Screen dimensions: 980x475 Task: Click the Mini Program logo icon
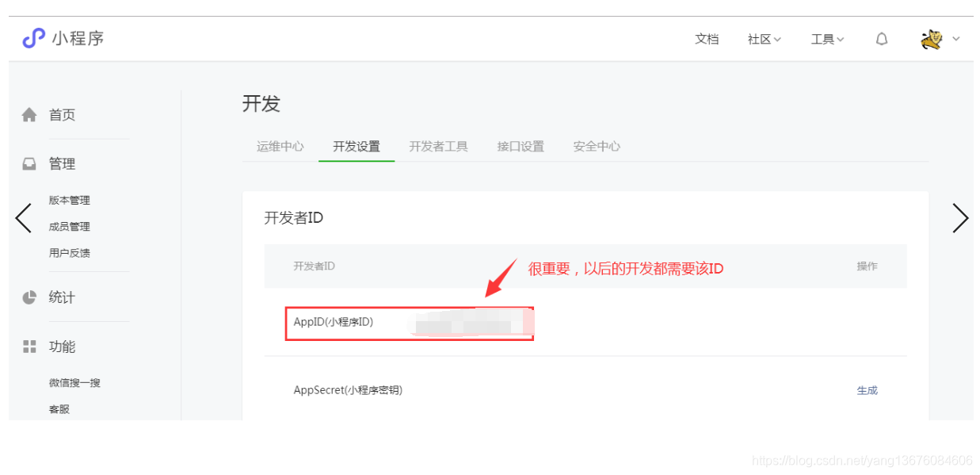(33, 38)
